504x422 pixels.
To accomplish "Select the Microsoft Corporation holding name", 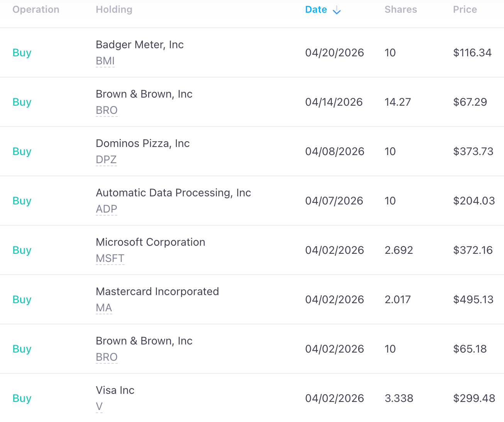I will (151, 242).
